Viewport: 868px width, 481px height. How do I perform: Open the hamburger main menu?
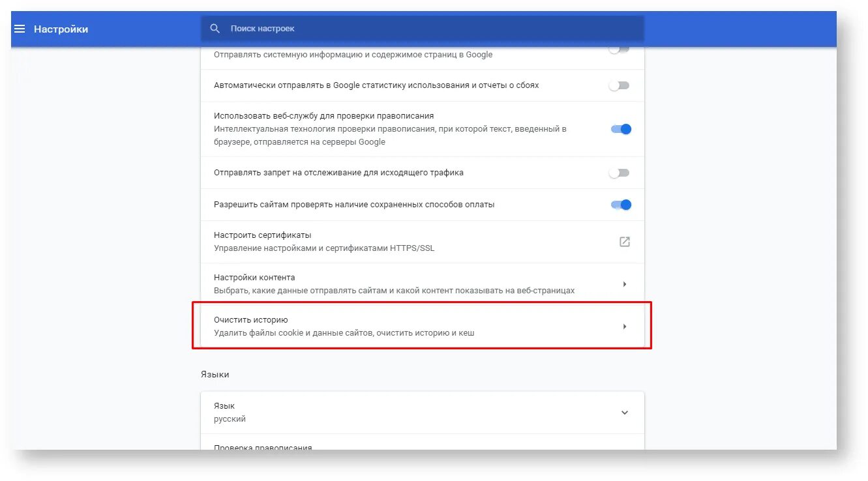[x=20, y=29]
